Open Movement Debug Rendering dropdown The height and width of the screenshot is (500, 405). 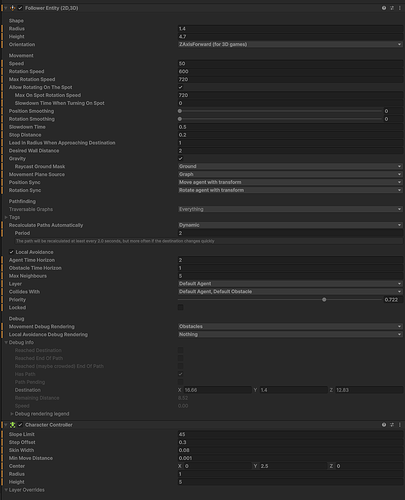click(290, 326)
